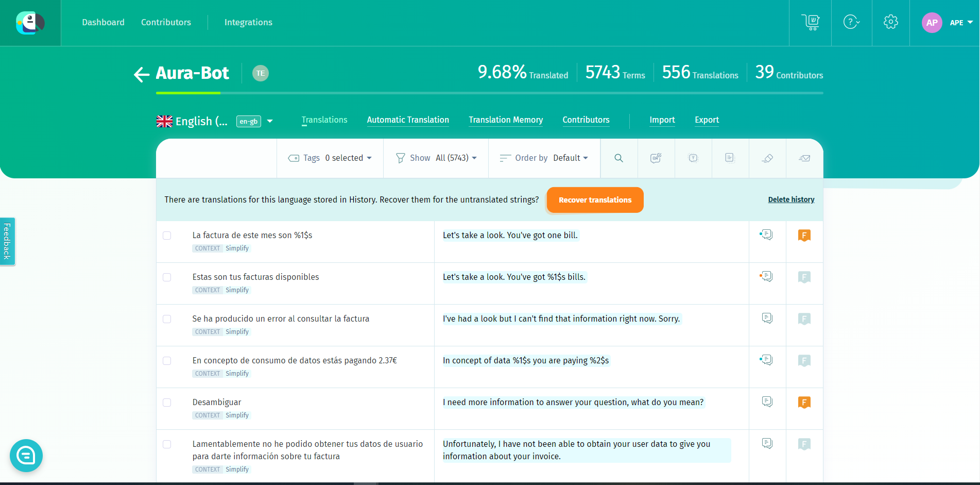Run the QA check tool icon
This screenshot has height=485, width=980.
pyautogui.click(x=656, y=158)
